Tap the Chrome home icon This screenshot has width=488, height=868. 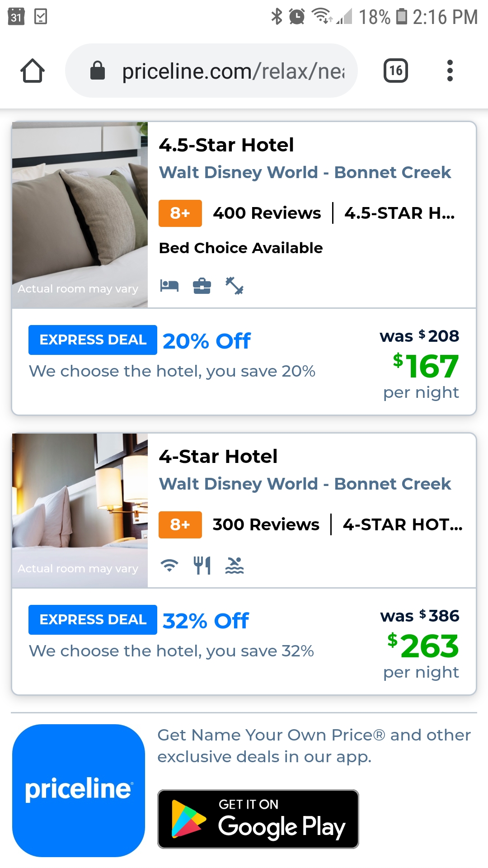[33, 71]
